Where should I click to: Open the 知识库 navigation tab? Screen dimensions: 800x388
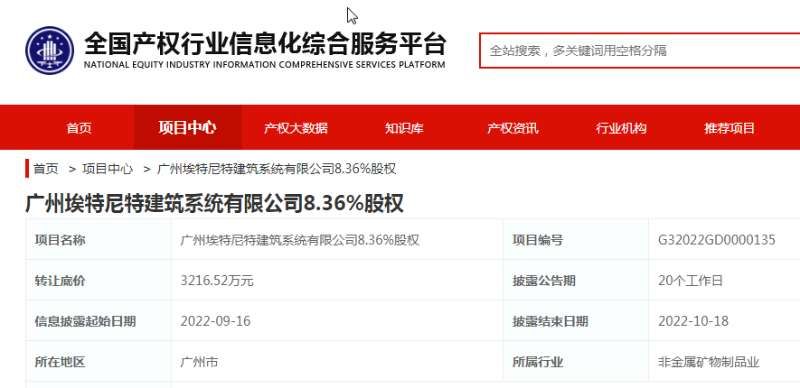[x=404, y=128]
